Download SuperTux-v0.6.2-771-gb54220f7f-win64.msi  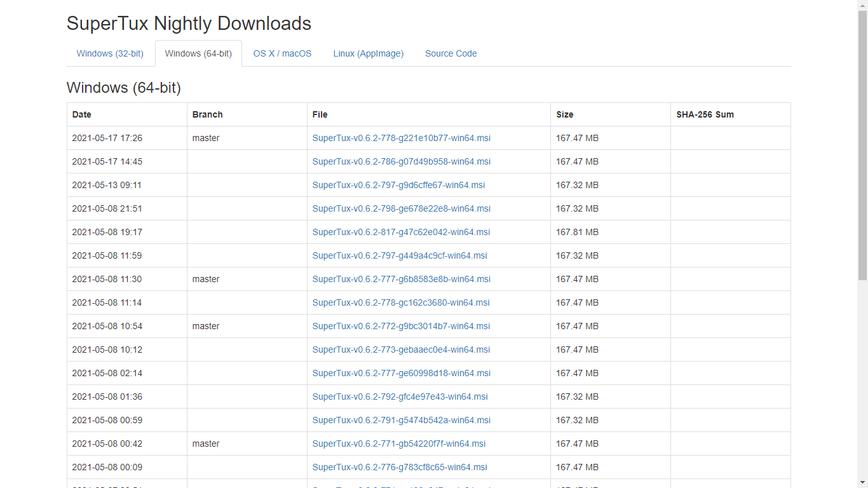399,444
